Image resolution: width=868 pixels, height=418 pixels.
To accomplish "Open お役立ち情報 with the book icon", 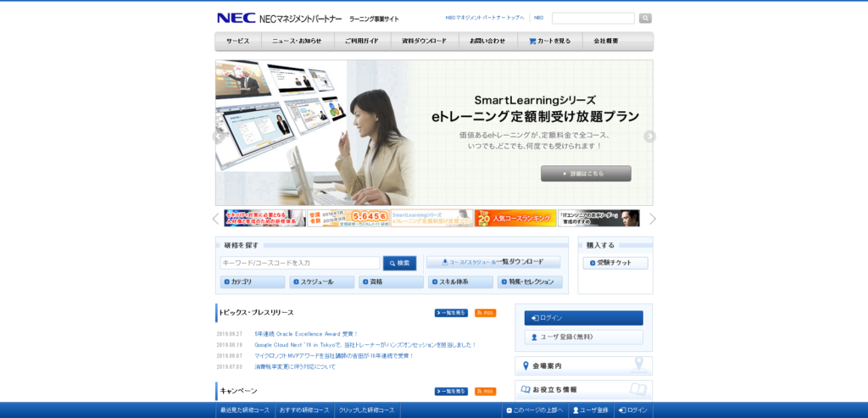I will pos(583,390).
